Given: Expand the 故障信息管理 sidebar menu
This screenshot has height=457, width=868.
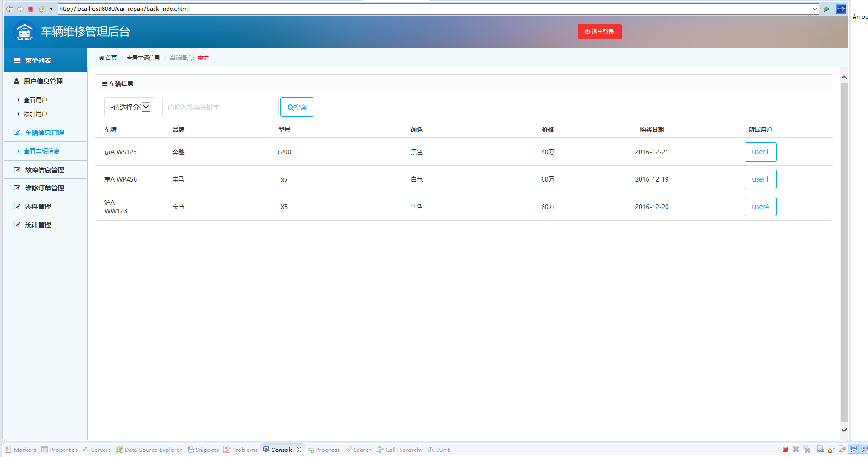Looking at the screenshot, I should [x=45, y=170].
